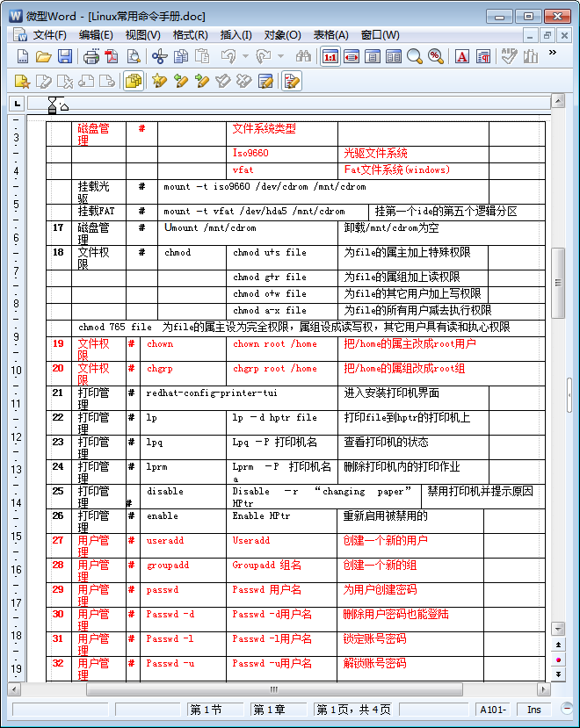
Task: Accept change with checkmark pencil icon
Action: (x=223, y=82)
